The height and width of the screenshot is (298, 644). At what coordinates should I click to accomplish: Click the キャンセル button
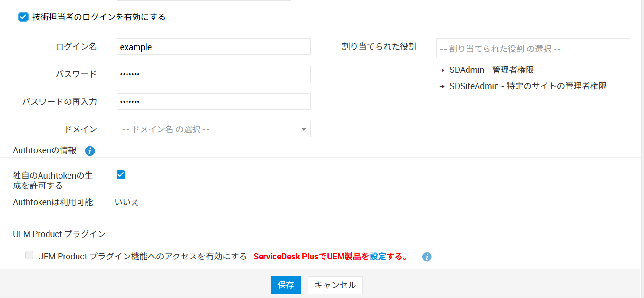pos(335,285)
